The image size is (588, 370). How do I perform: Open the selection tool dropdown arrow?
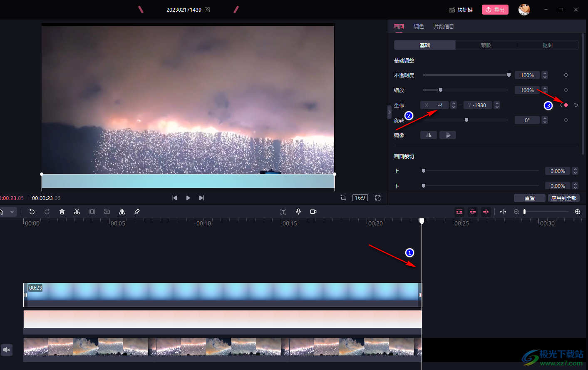tap(12, 212)
